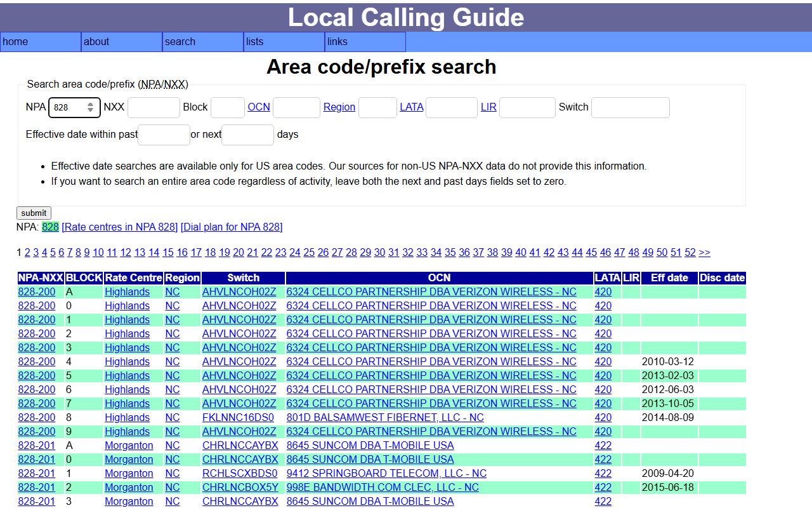Viewport: 812px width, 508px height.
Task: Select the 2015-06-18 effective date cell
Action: coord(668,488)
